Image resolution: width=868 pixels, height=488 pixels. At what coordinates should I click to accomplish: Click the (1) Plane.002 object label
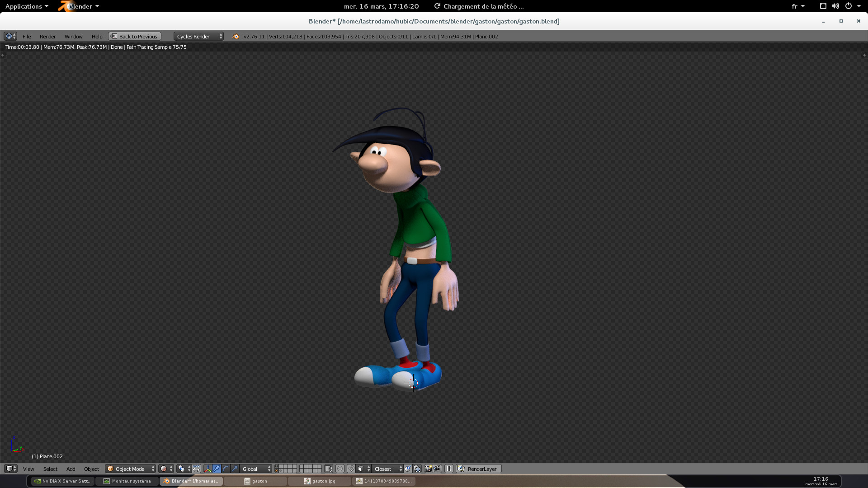pos(47,456)
